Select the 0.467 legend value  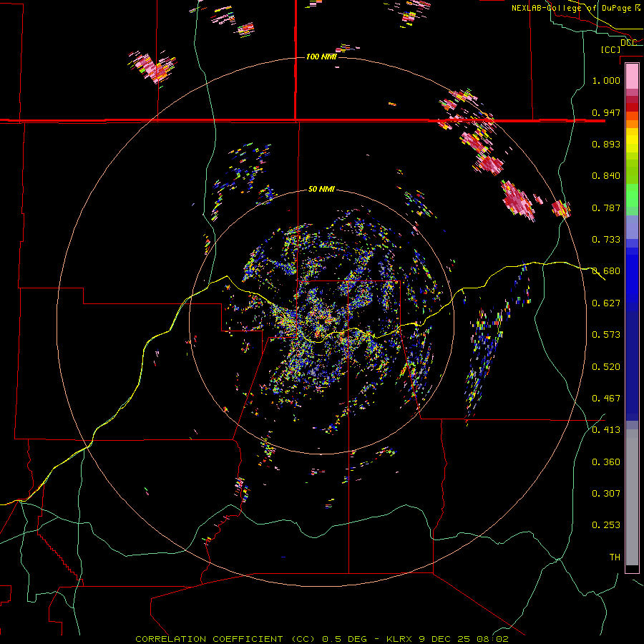coord(606,399)
